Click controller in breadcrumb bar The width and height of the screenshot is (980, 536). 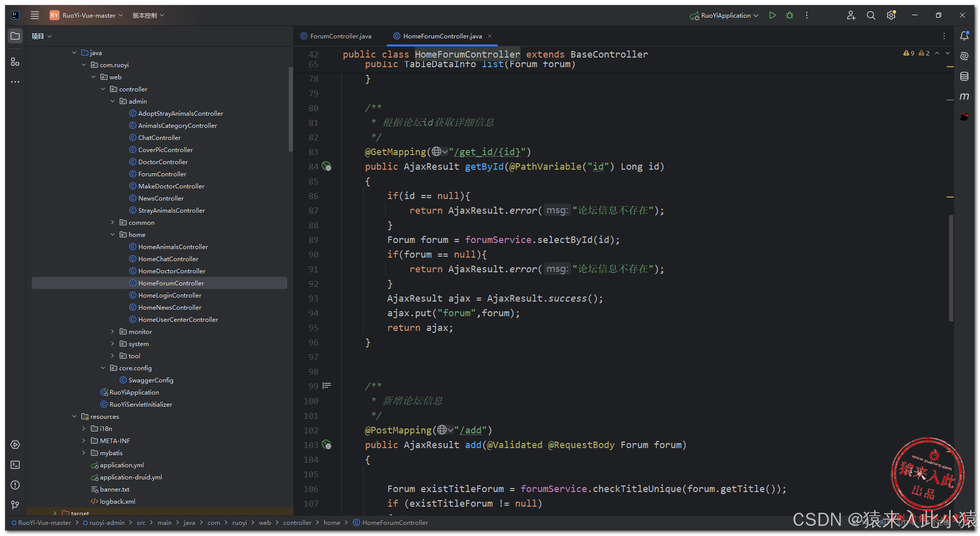click(x=297, y=522)
